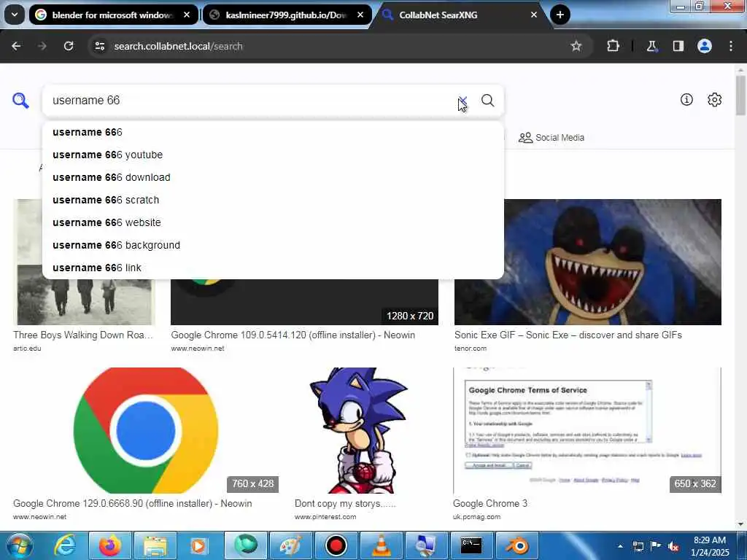Choose suggestion username 666
The image size is (747, 560).
[273, 132]
